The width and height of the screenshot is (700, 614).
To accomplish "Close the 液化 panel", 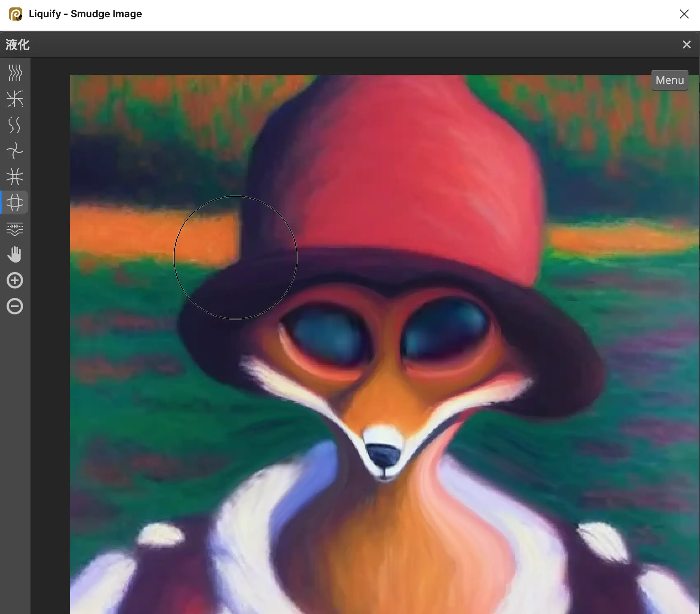I will pyautogui.click(x=686, y=44).
